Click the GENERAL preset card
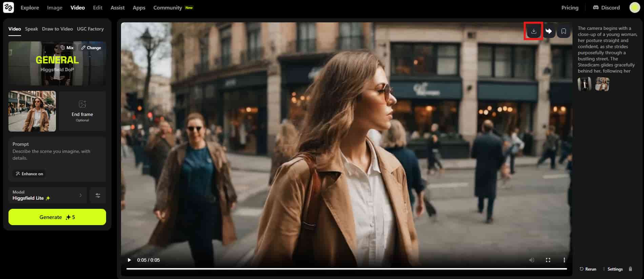The height and width of the screenshot is (279, 644). click(x=57, y=63)
